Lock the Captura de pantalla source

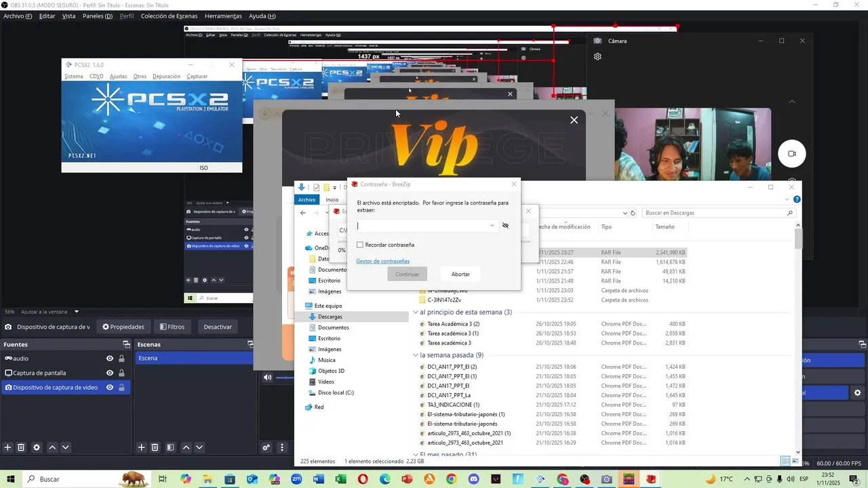(122, 373)
